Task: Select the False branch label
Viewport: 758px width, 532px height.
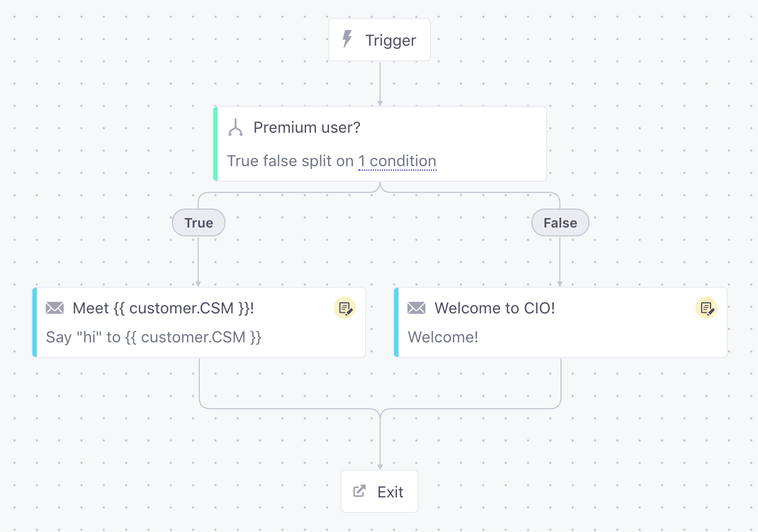Action: 560,223
